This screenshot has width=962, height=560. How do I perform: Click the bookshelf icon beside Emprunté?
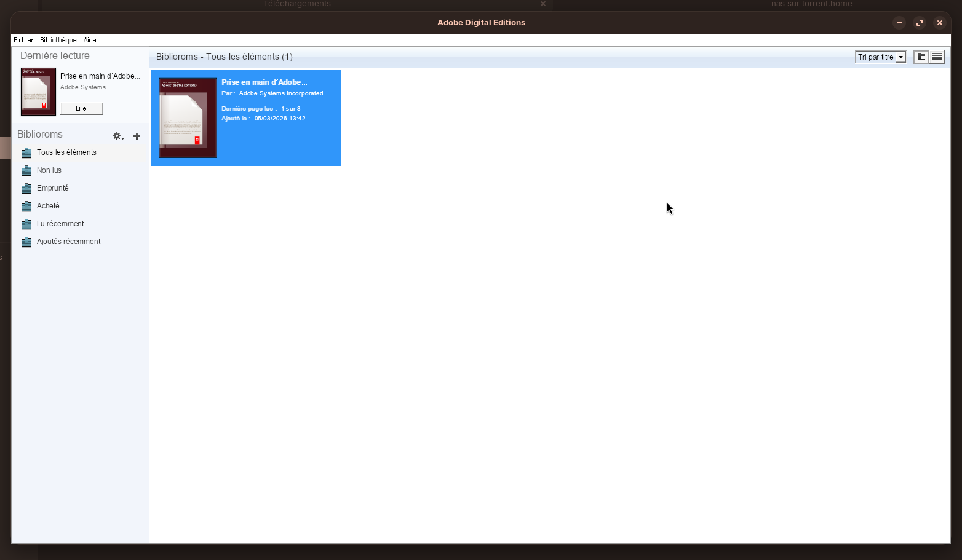26,188
